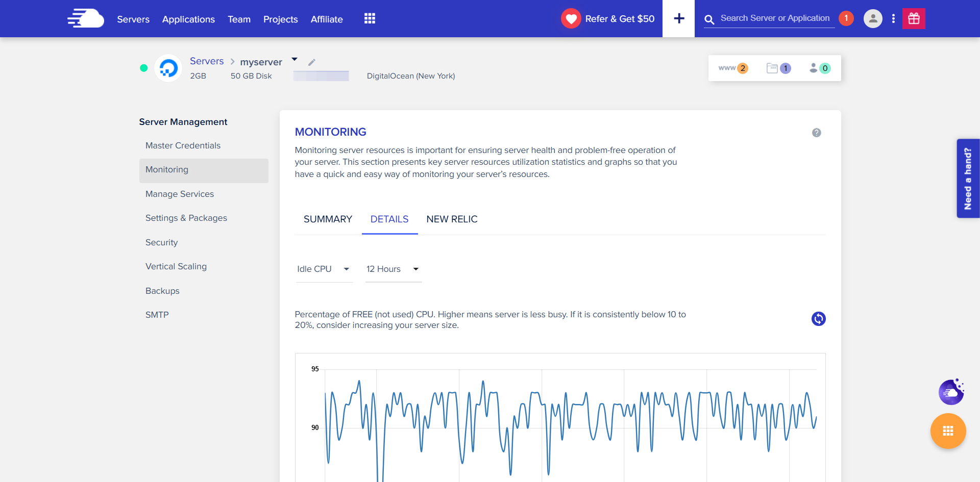This screenshot has height=482, width=980.
Task: Open notifications badge showing 1
Action: (846, 18)
